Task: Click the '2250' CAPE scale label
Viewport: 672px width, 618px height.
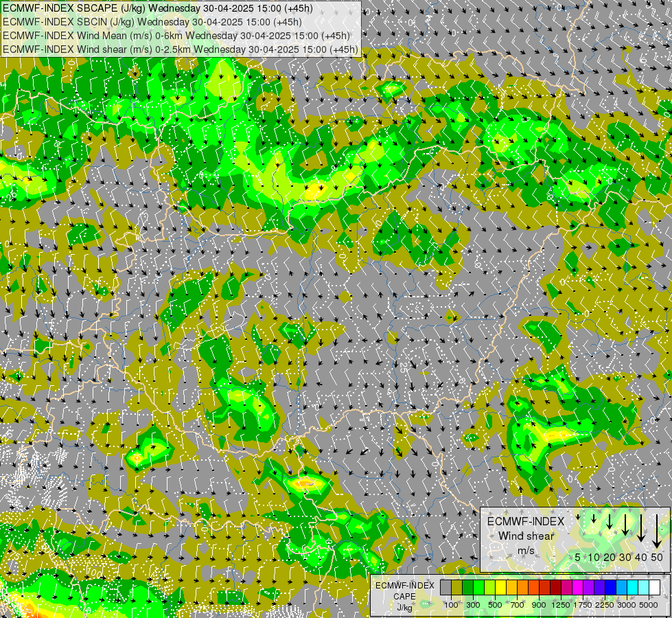Action: 605,605
